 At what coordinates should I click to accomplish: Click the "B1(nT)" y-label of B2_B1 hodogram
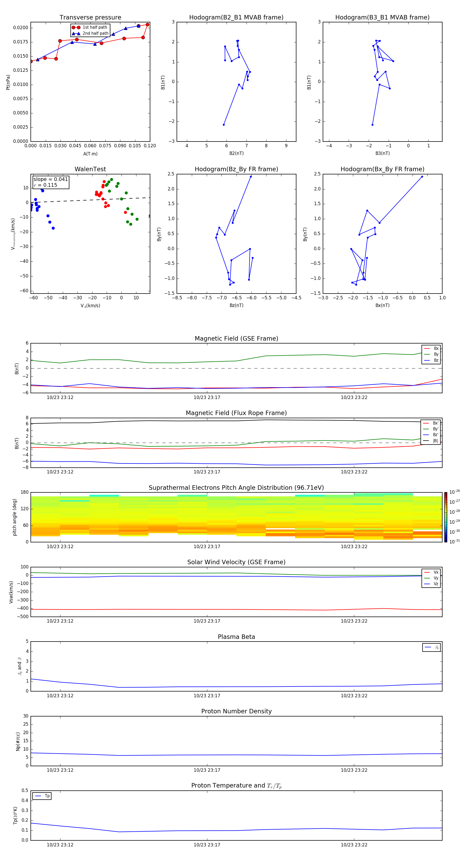[163, 82]
